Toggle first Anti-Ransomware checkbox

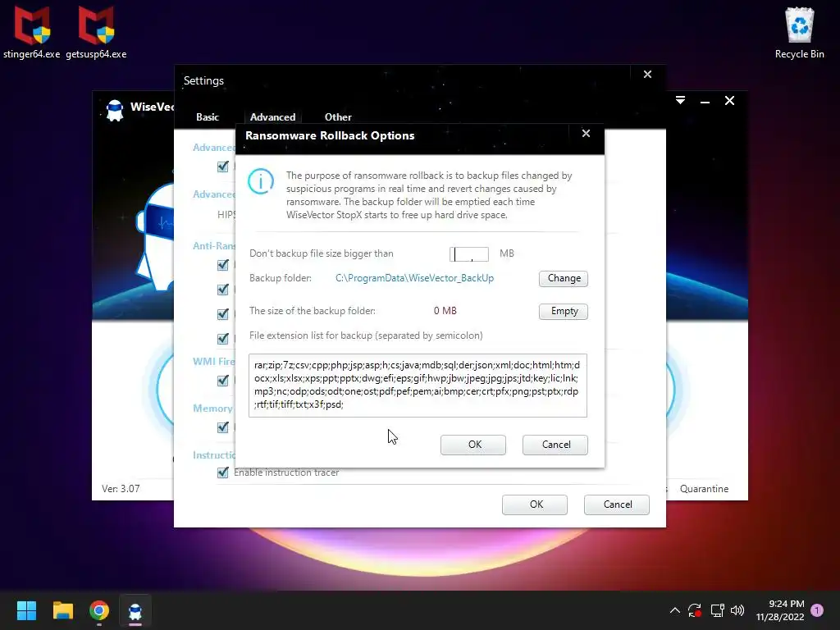(x=223, y=265)
